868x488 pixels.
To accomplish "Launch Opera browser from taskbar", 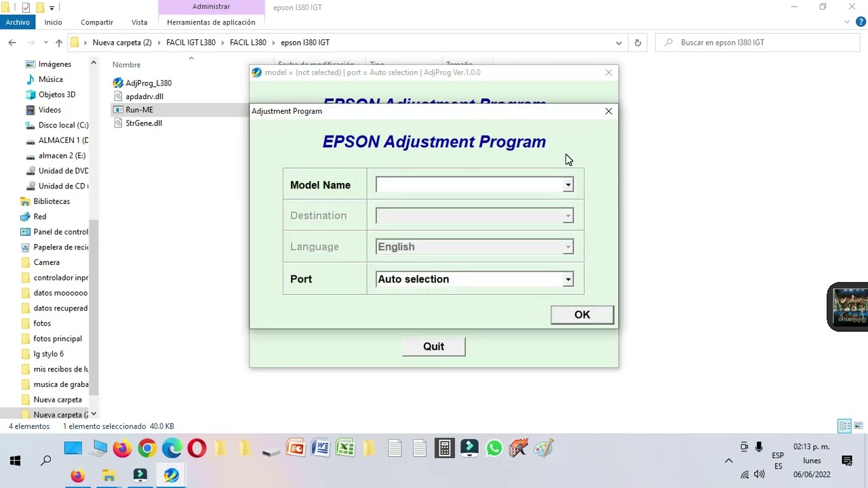I will tap(197, 448).
